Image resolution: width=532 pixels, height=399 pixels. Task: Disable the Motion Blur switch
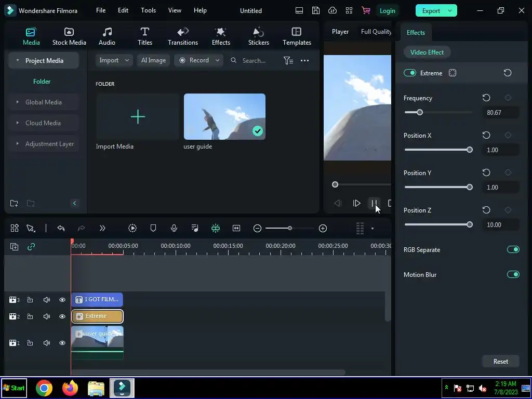point(513,274)
